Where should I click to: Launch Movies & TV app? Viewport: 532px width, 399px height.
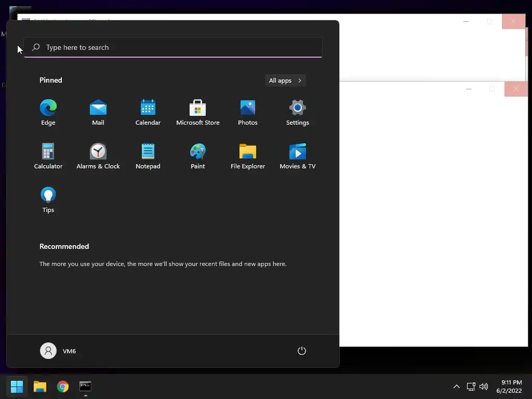pos(298,156)
